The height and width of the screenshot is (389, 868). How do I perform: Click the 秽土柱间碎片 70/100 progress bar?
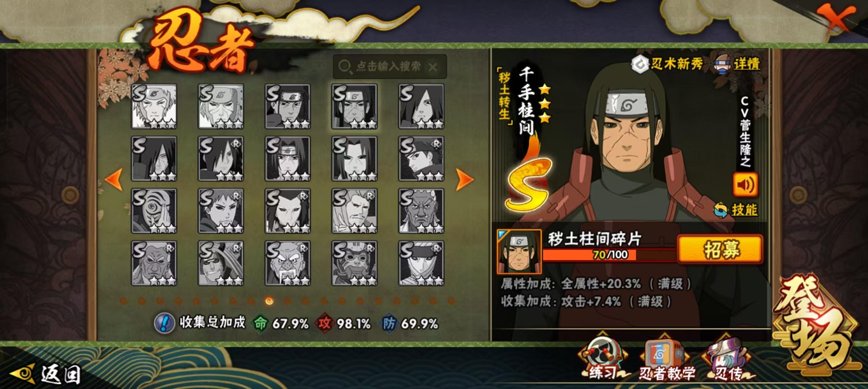tap(609, 255)
